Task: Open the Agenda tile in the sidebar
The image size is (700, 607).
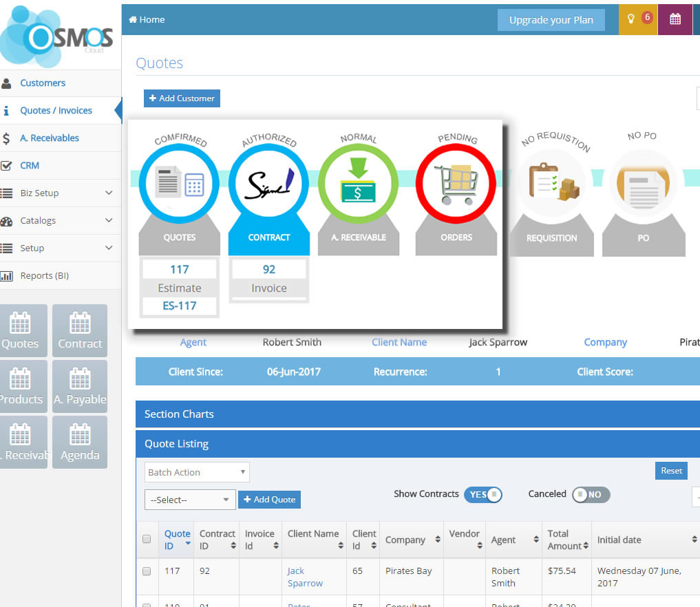Action: (x=79, y=442)
